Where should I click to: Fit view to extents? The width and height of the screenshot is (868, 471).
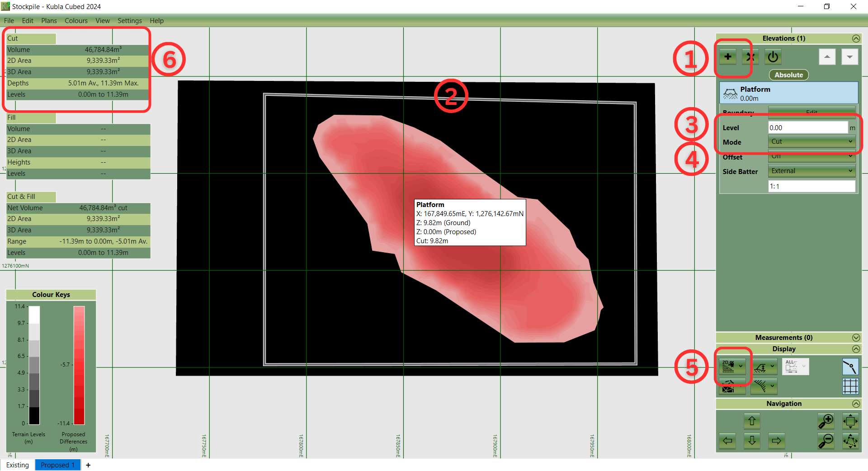click(x=850, y=421)
